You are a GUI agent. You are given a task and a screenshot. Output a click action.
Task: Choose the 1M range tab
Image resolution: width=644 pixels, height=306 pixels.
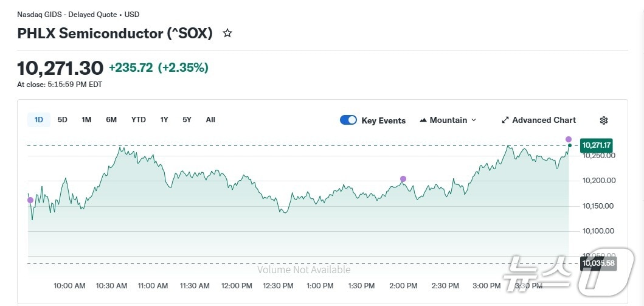(x=86, y=120)
